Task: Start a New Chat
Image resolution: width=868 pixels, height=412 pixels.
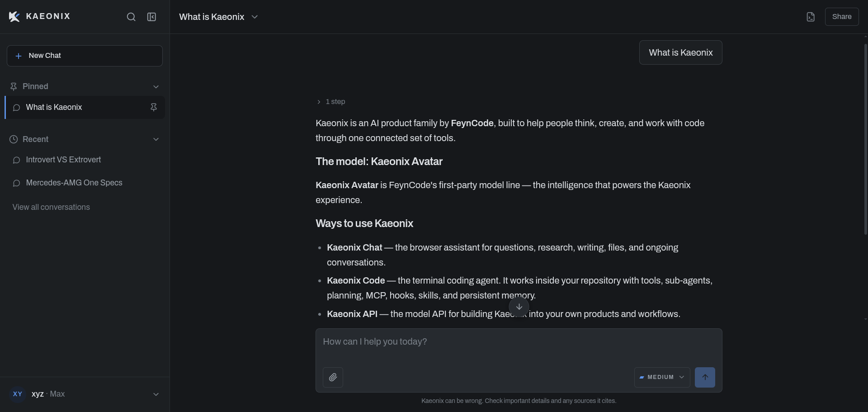Action: click(85, 56)
